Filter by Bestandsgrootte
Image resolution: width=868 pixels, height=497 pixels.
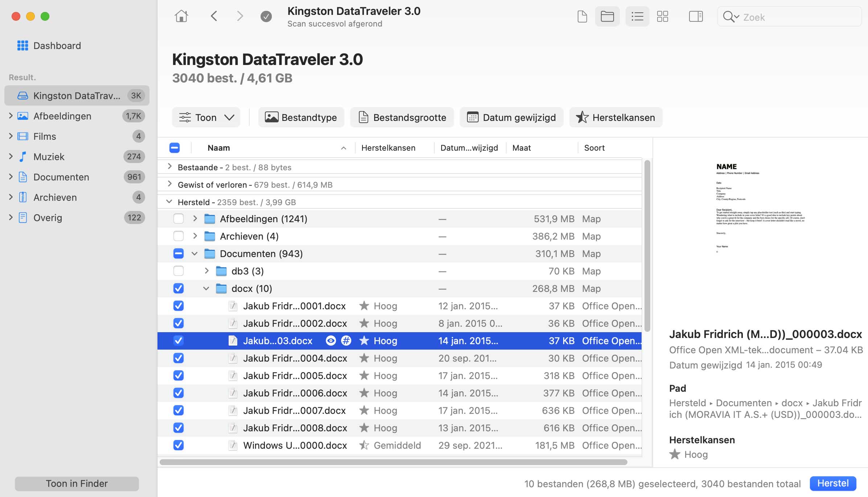coord(402,117)
